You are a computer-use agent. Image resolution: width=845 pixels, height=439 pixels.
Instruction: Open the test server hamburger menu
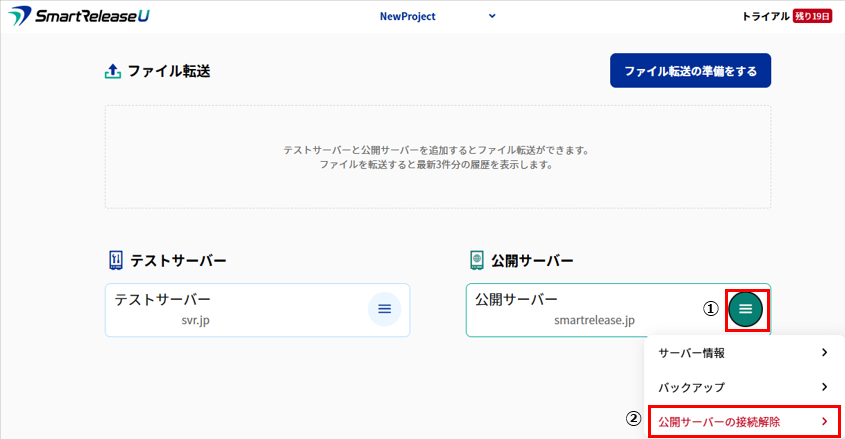384,309
